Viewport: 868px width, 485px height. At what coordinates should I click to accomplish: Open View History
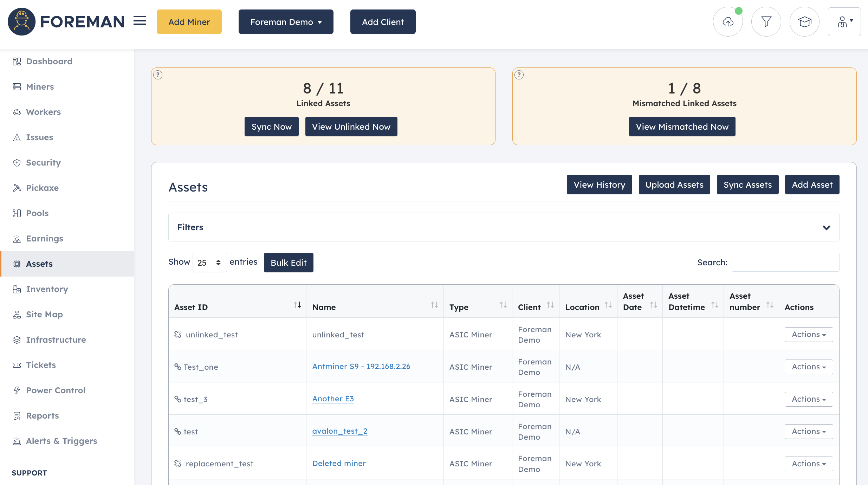click(x=599, y=185)
